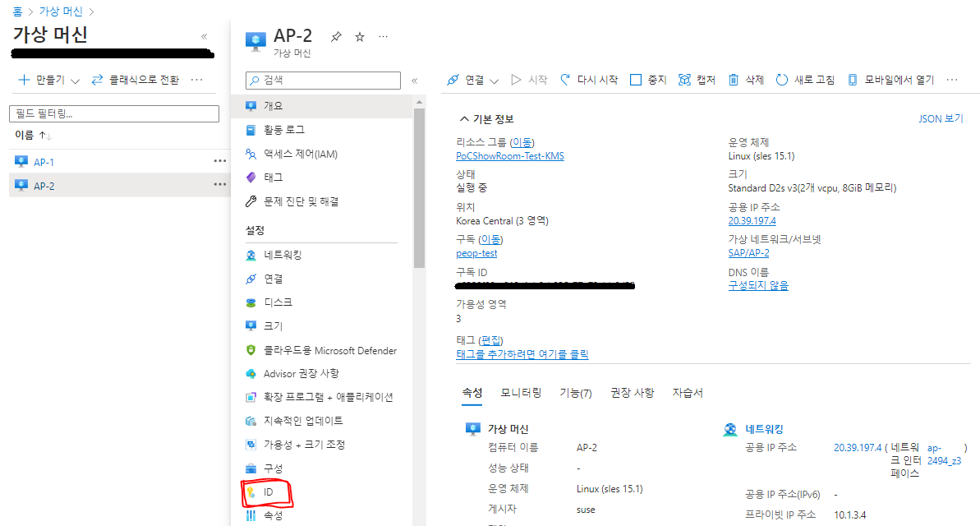Open the JSON 보기 link
Screen dimensions: 980x526
[x=941, y=119]
